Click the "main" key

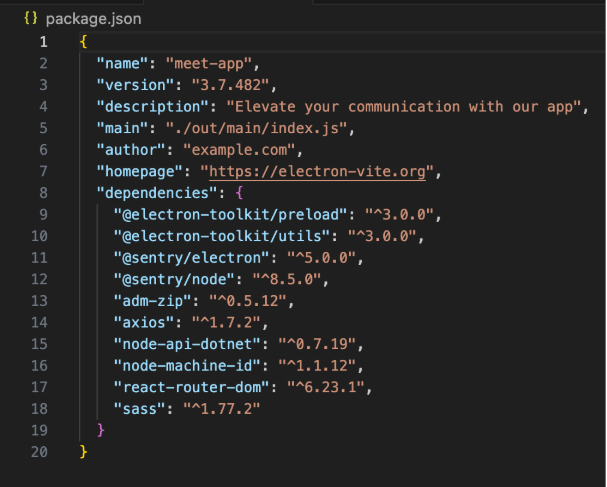123,128
